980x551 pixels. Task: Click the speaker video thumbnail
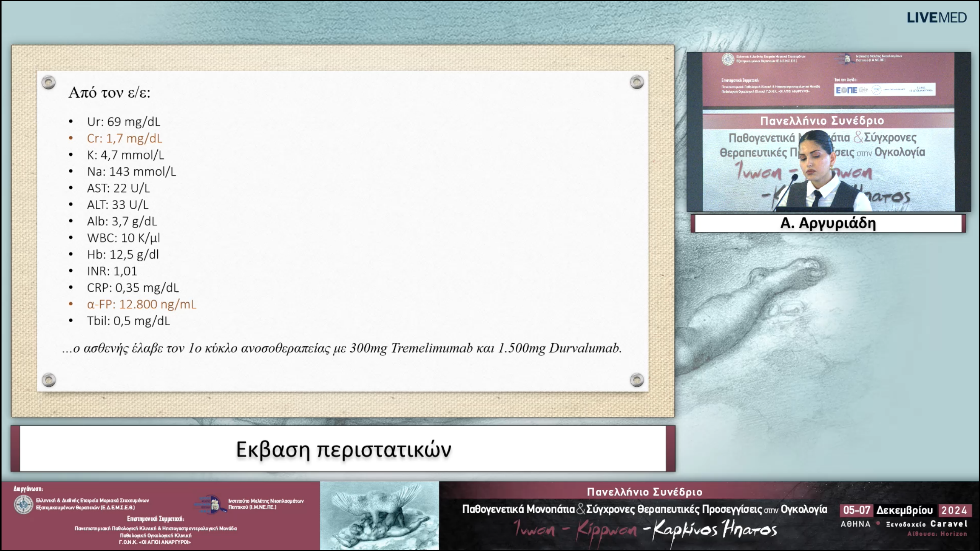(829, 132)
